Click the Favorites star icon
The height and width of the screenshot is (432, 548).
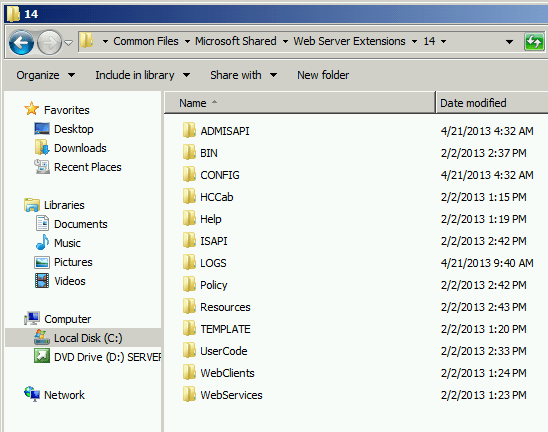coord(31,109)
